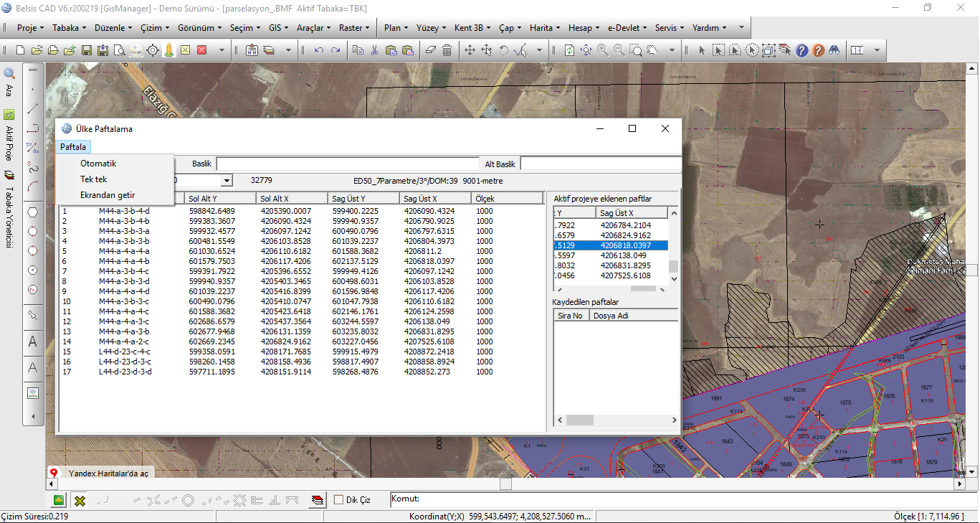Open the Tabaka dropdown menu
The image size is (980, 523).
coord(69,28)
